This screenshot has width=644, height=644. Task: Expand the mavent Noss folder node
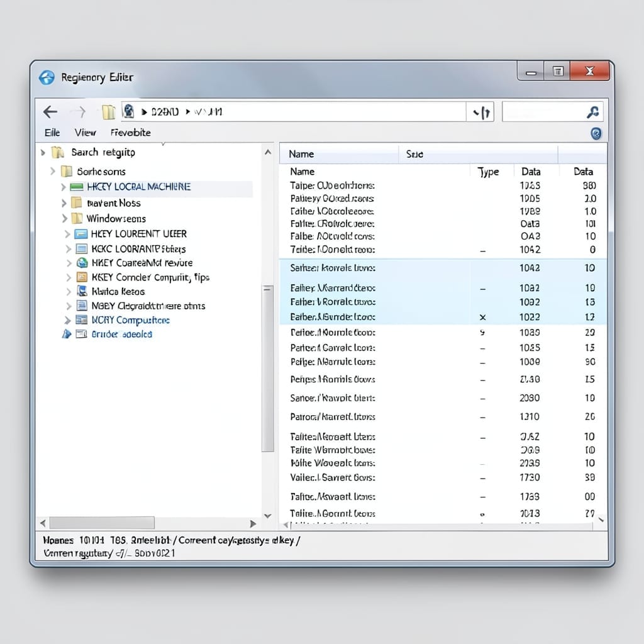pyautogui.click(x=64, y=203)
